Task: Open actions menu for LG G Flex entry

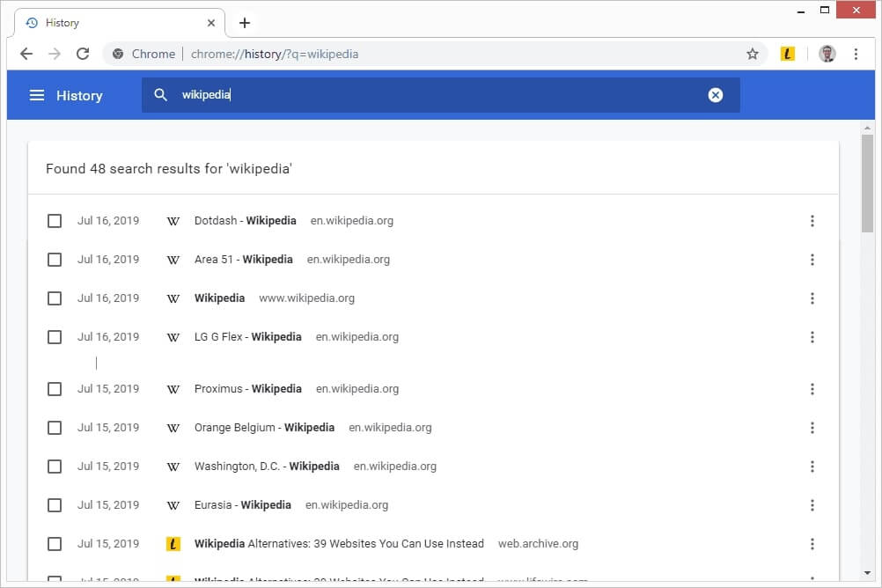Action: click(812, 337)
